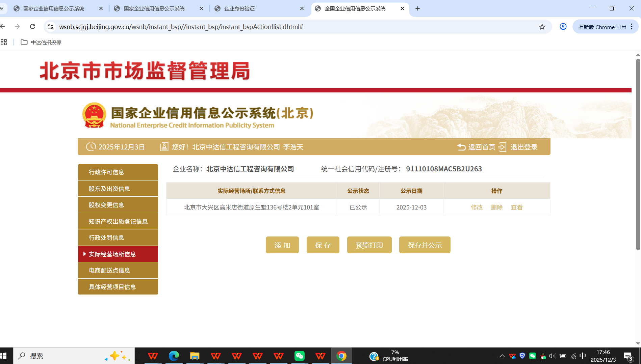Click the credit code 91110108MAC5B2U263

(x=444, y=169)
